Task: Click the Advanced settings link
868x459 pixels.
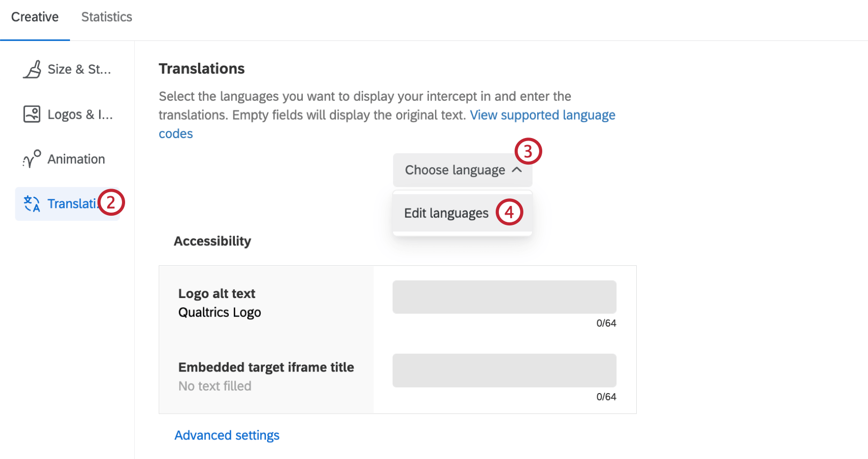Action: tap(227, 435)
